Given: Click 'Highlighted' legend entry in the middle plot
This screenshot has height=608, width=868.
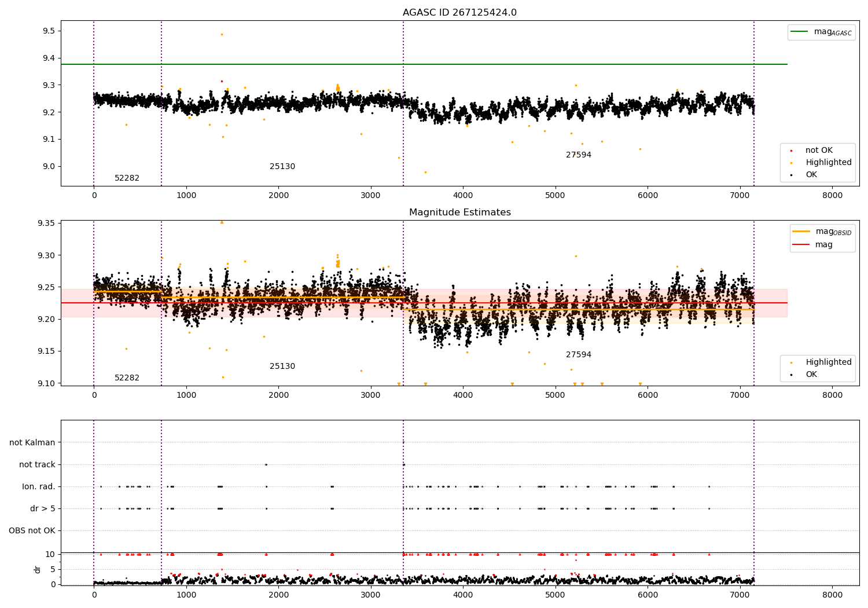Looking at the screenshot, I should tap(828, 362).
